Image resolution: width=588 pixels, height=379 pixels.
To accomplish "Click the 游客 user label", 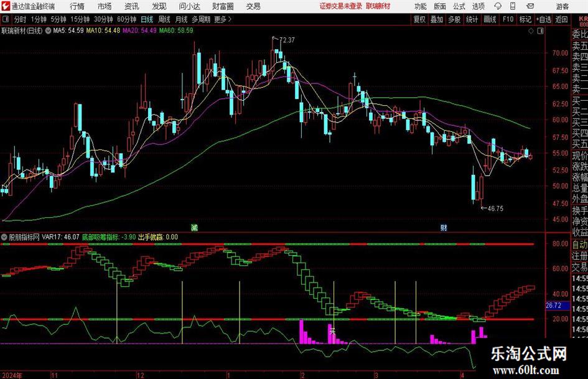I will 562,6.
